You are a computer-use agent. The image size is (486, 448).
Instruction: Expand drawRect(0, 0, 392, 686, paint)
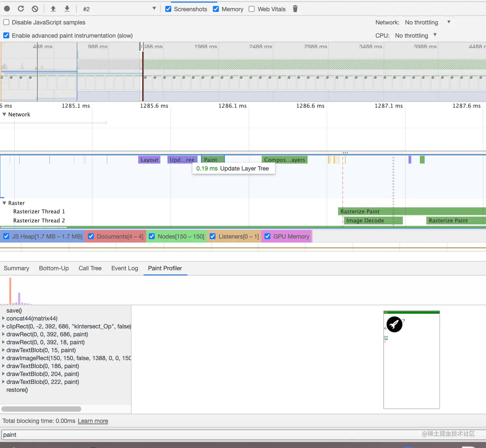[x=3, y=334]
